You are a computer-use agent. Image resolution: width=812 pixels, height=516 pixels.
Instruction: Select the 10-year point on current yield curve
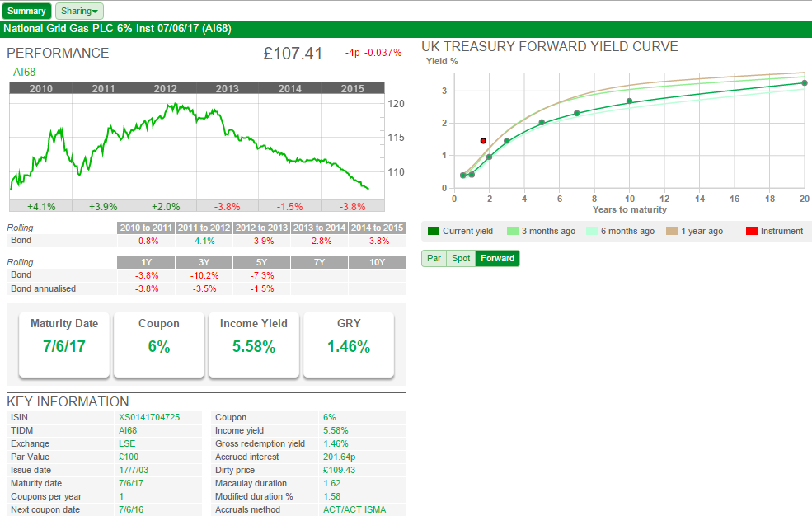pos(629,101)
